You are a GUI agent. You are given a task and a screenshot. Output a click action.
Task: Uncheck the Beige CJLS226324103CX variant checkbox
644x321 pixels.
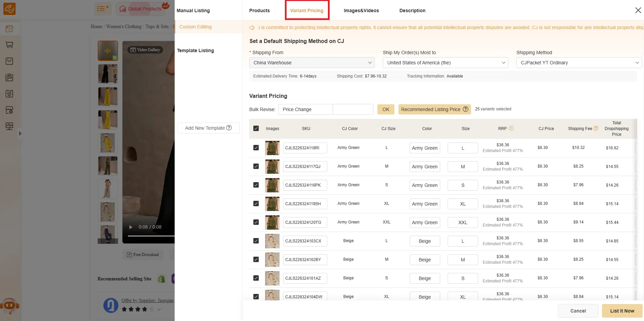[x=256, y=241]
